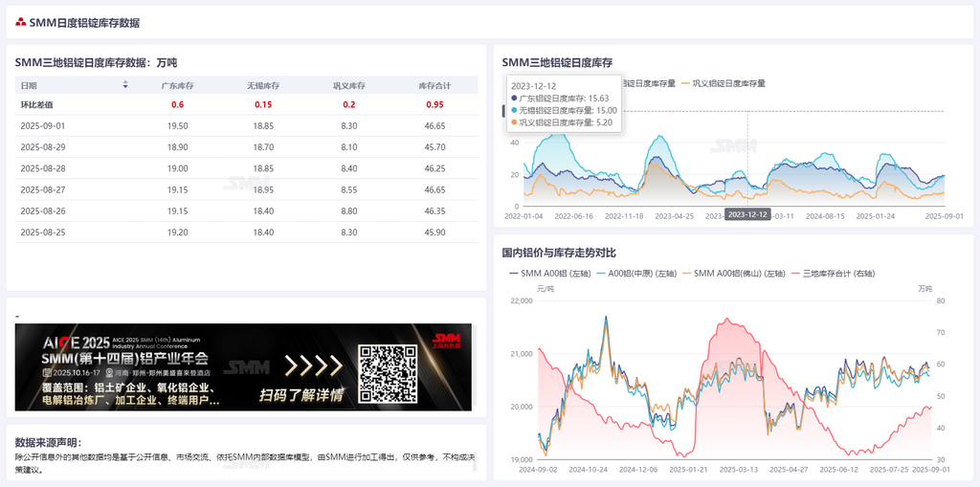The width and height of the screenshot is (980, 487).
Task: Click 45.90 库存合计 value for 2025-08-25
Action: click(435, 232)
